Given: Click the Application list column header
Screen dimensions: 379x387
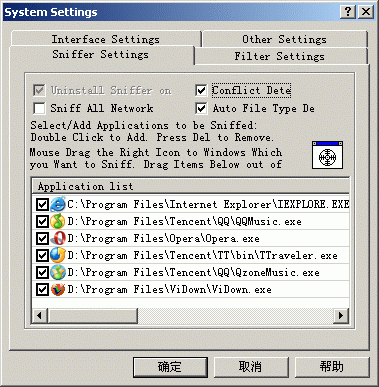Looking at the screenshot, I should click(x=190, y=186).
